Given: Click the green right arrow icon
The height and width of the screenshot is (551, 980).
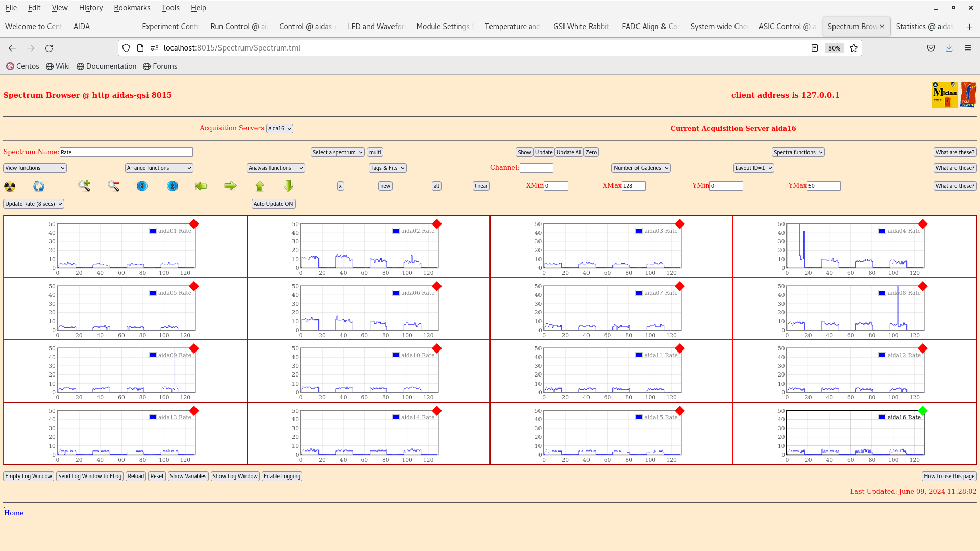Looking at the screenshot, I should coord(230,186).
